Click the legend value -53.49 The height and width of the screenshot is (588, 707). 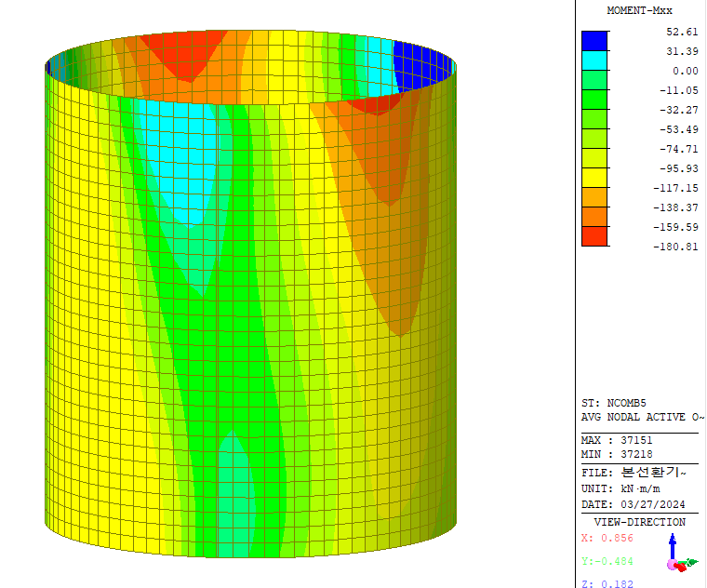(x=679, y=129)
